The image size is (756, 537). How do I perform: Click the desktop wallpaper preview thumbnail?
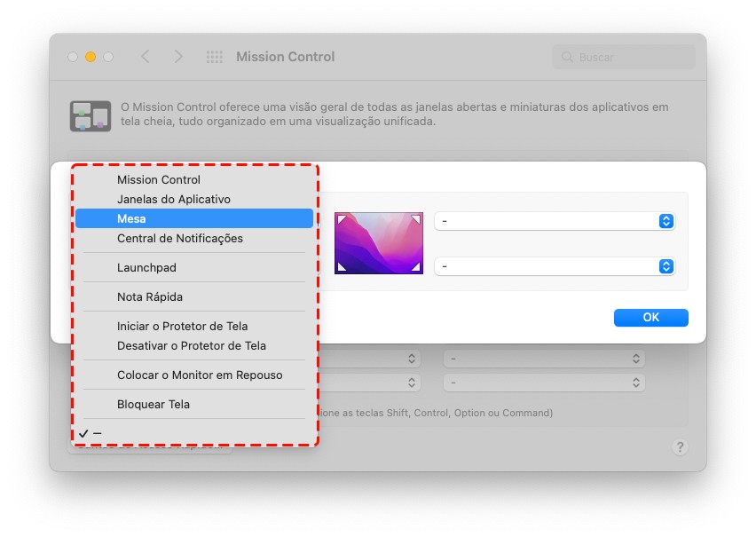click(x=378, y=242)
